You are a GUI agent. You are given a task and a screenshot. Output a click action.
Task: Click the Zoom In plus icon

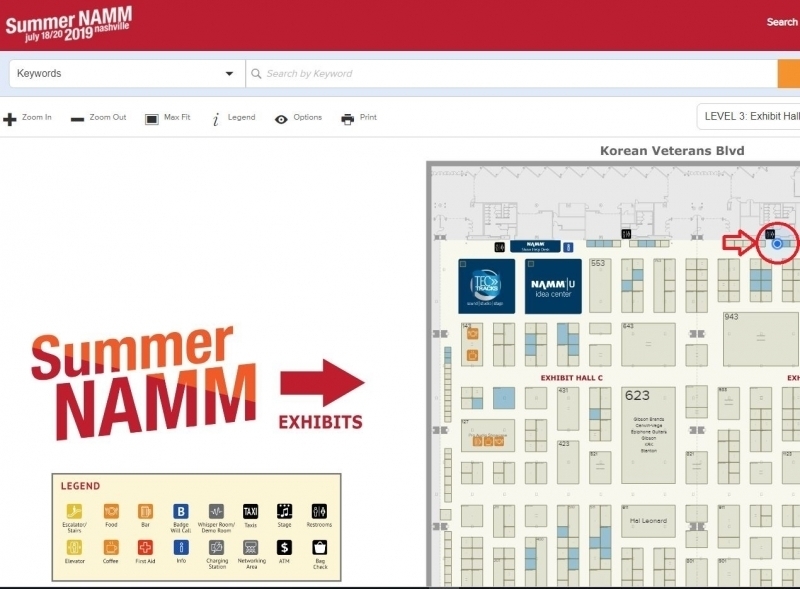(10, 119)
